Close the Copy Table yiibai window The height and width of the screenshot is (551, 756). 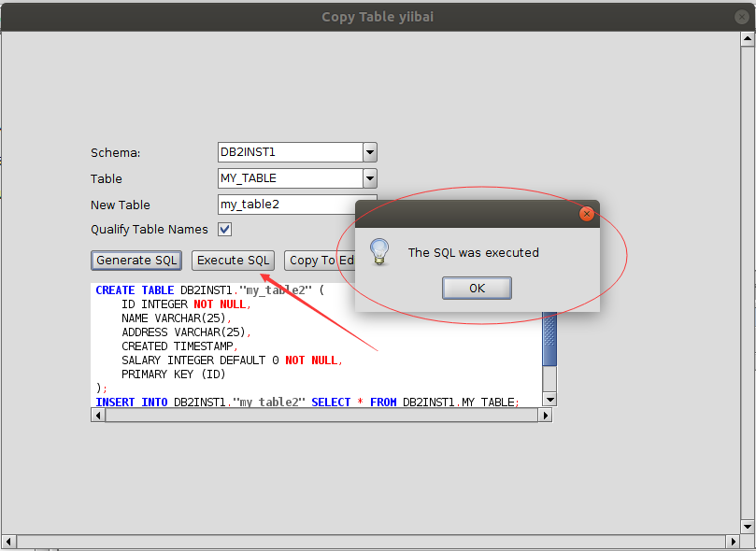click(x=742, y=16)
